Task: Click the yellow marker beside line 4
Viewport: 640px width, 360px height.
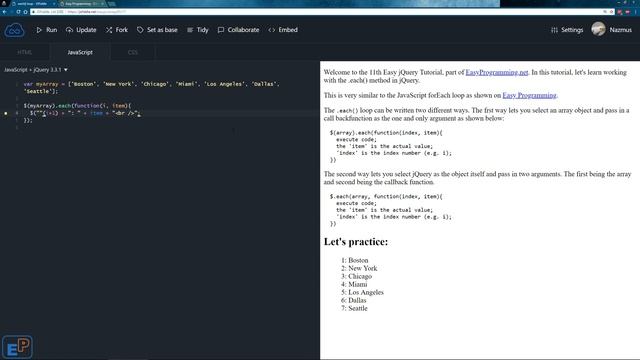Action: 6,113
